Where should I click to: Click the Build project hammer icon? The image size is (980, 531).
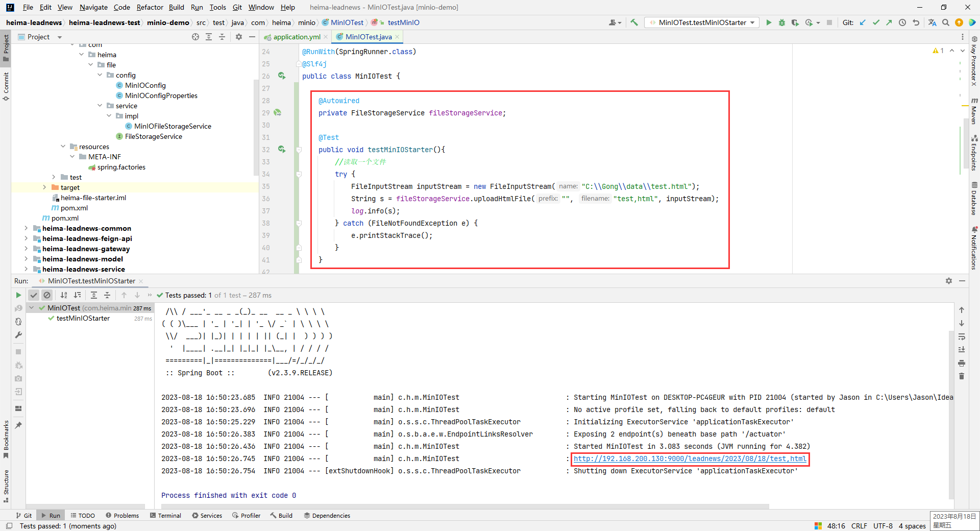pyautogui.click(x=634, y=22)
